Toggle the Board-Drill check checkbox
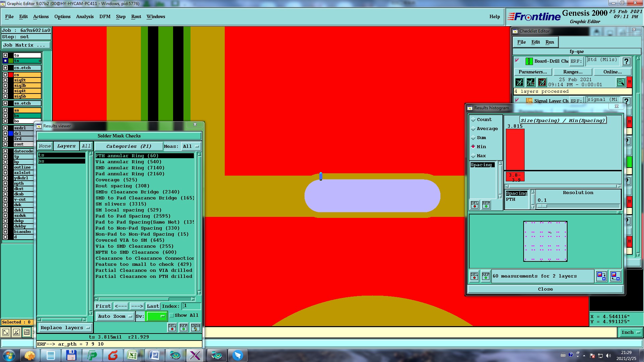644x362 pixels. click(x=517, y=61)
